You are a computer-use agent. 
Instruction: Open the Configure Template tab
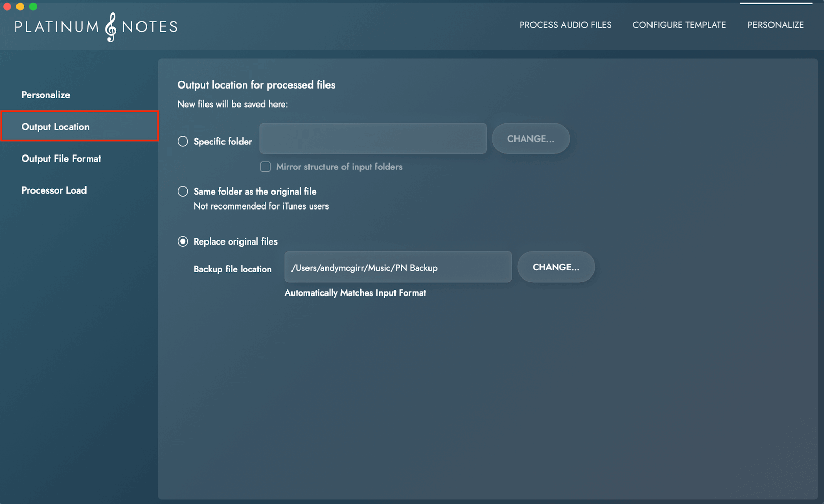pyautogui.click(x=679, y=25)
